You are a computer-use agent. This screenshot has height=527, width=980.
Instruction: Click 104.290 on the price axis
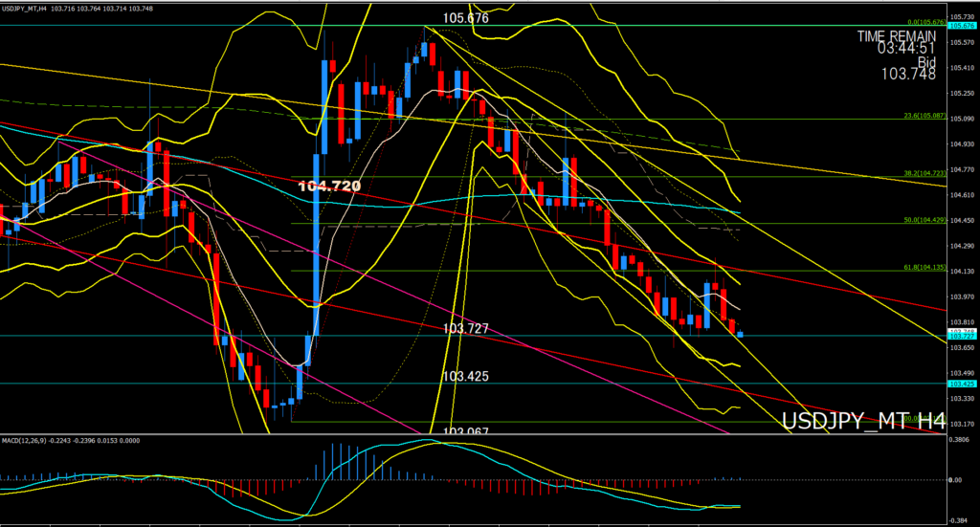(x=962, y=246)
